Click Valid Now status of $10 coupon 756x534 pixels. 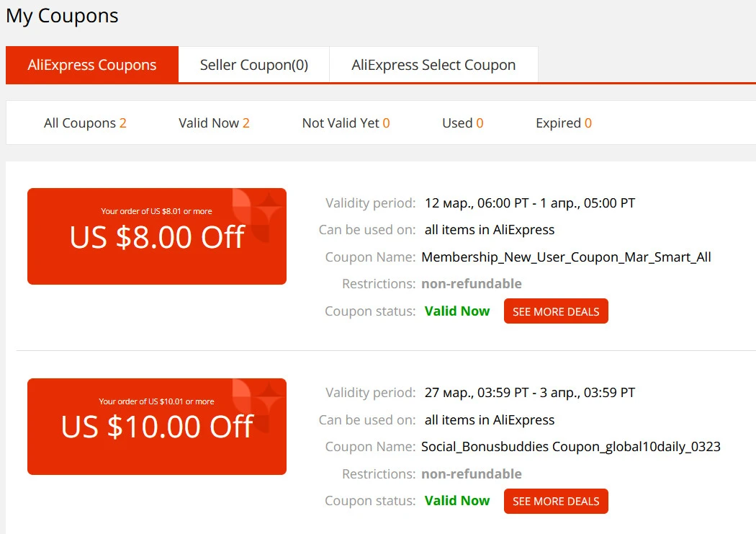457,501
